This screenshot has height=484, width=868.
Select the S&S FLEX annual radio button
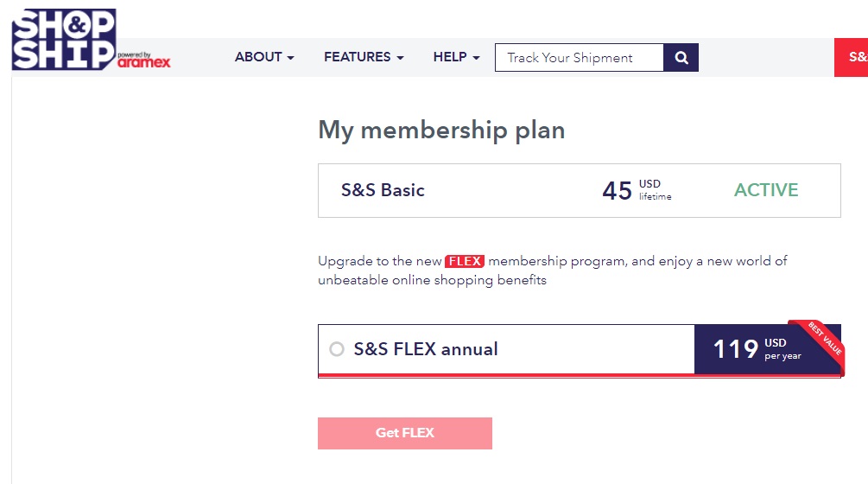(x=337, y=349)
